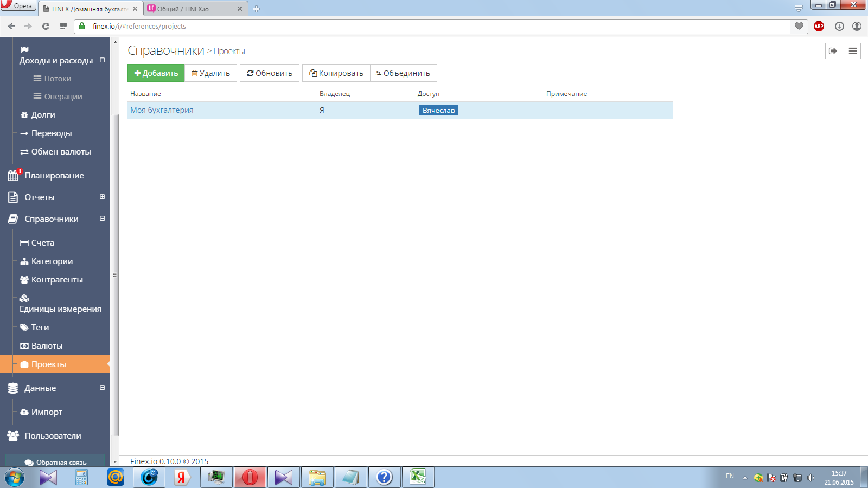The image size is (868, 488).
Task: Switch to the Общий / FINEX.io tab
Action: 196,9
